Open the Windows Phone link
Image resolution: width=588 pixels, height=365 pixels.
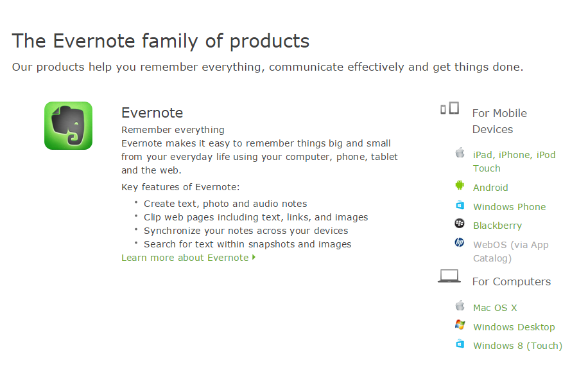click(x=509, y=206)
